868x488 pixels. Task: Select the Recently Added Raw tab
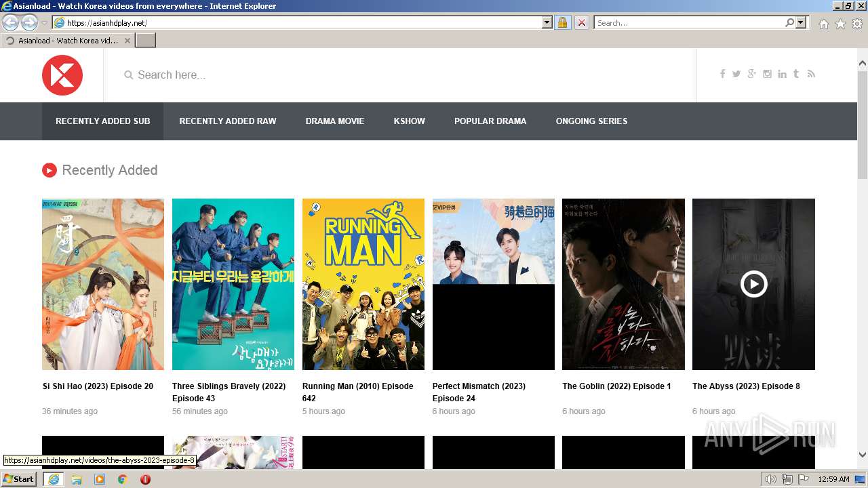coord(228,121)
